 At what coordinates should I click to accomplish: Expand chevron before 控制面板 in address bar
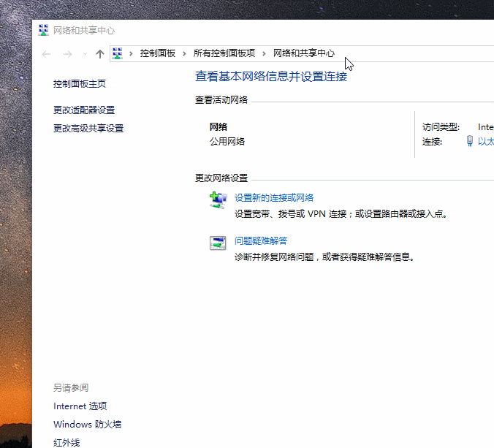pos(131,53)
